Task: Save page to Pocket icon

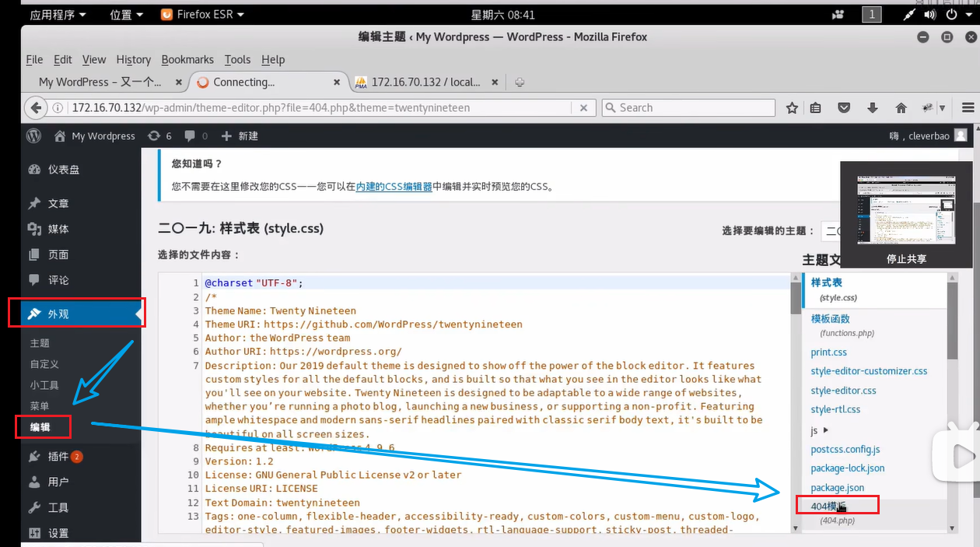Action: click(x=845, y=107)
